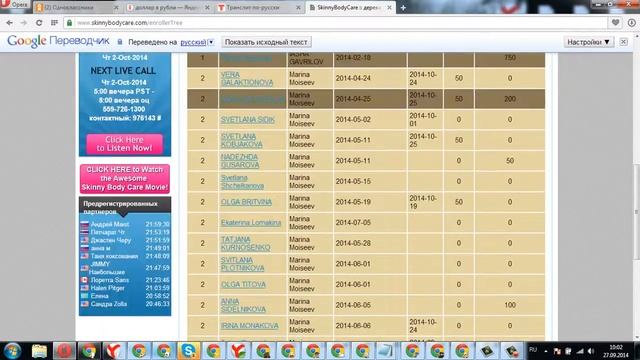640x360 pixels.
Task: Reload the skinnybodycare page
Action: click(39, 23)
